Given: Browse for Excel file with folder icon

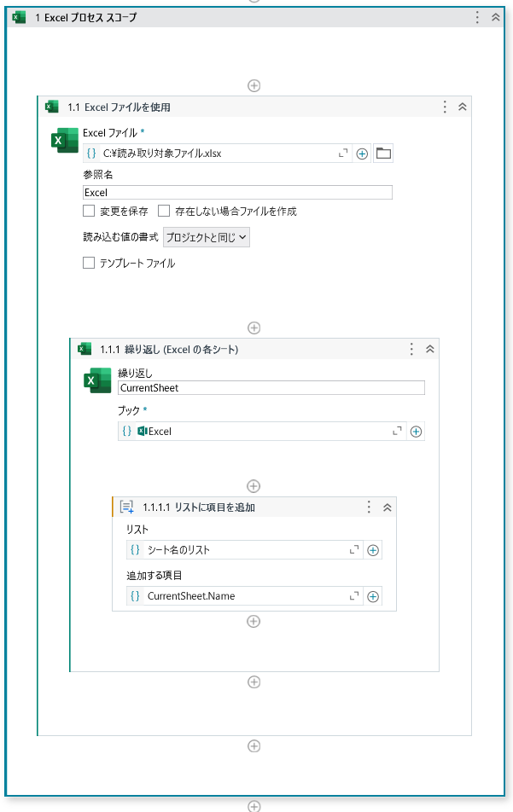Looking at the screenshot, I should [x=383, y=154].
